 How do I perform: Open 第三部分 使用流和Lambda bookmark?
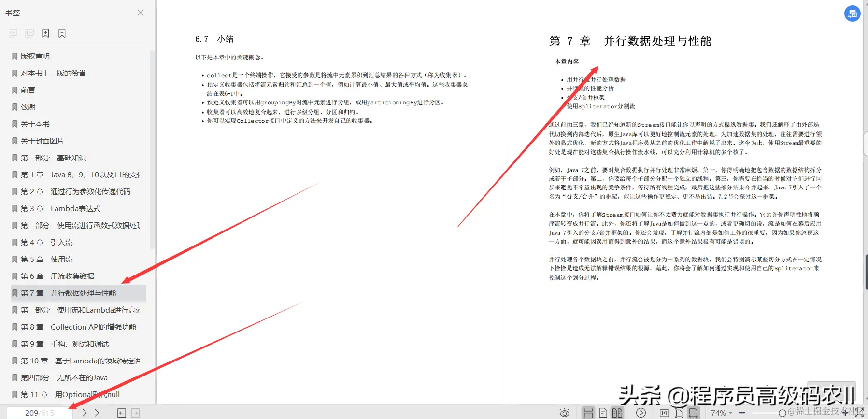coord(78,310)
